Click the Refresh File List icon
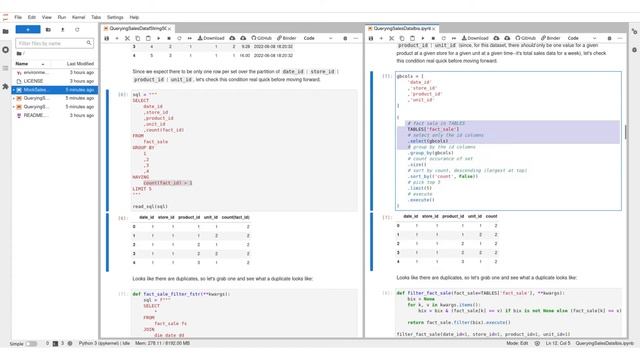640x360 pixels. point(77,29)
